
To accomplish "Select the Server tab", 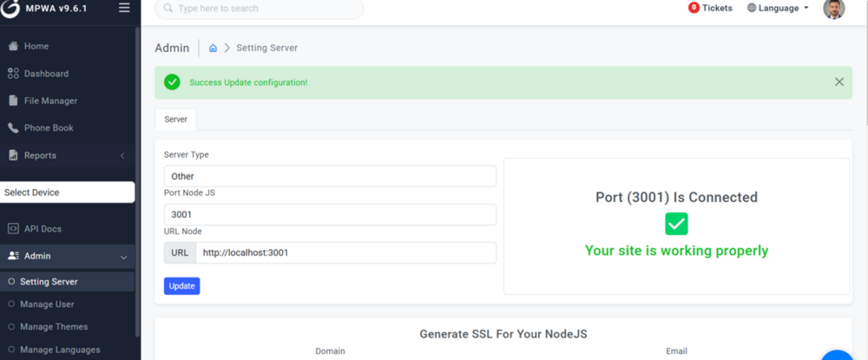I will [x=175, y=119].
